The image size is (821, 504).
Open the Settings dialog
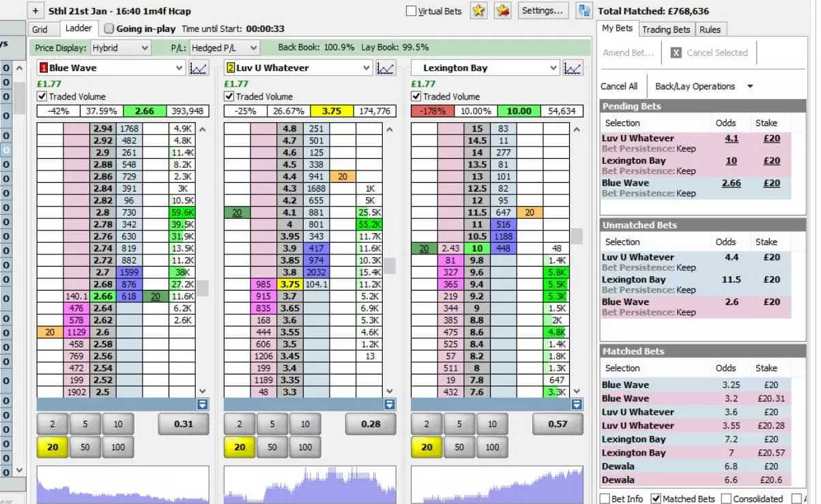(x=542, y=11)
